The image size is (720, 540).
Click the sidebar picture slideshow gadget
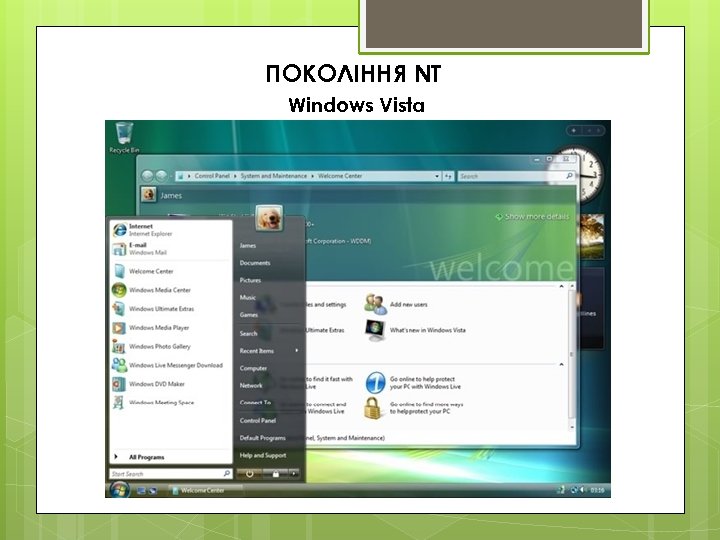click(592, 236)
